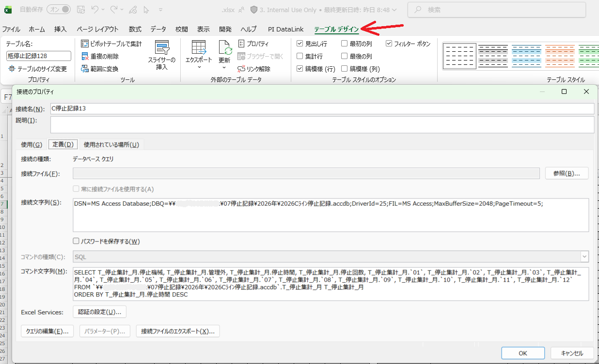
Task: Open the PI DataLink ribbon tab
Action: click(x=286, y=29)
